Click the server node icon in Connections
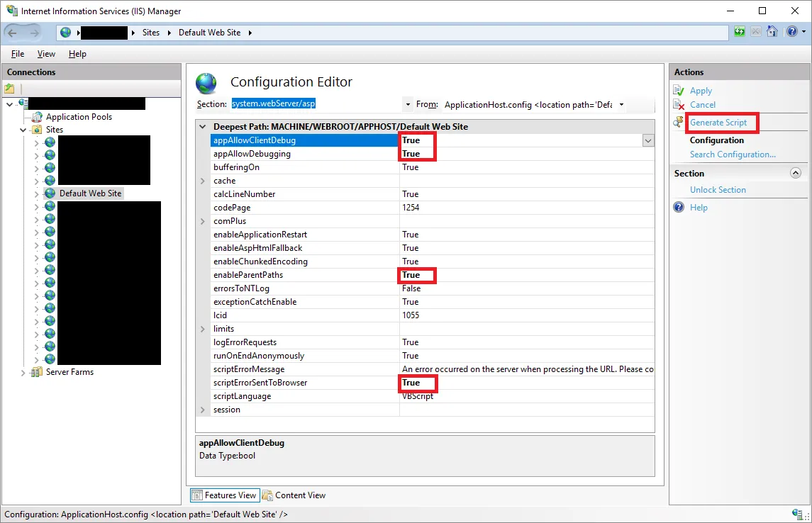The height and width of the screenshot is (523, 812). point(23,103)
